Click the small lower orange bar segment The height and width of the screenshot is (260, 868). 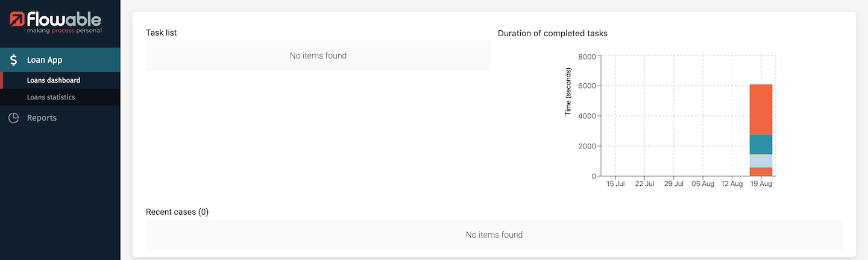point(761,171)
